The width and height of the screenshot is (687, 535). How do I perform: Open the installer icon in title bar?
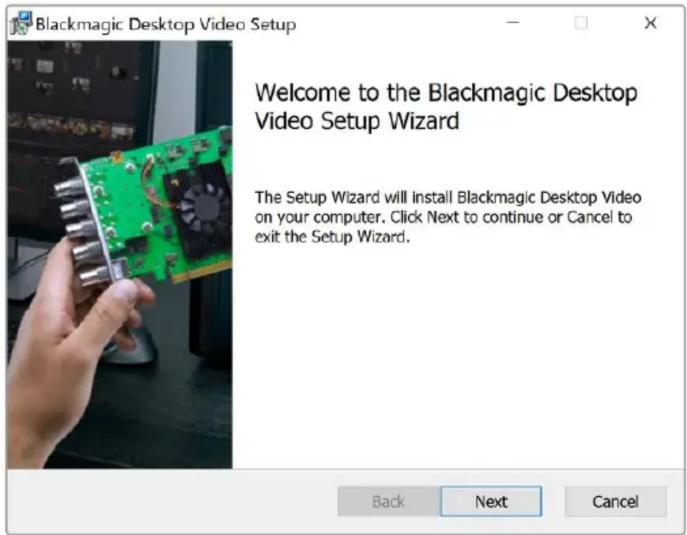tap(20, 23)
